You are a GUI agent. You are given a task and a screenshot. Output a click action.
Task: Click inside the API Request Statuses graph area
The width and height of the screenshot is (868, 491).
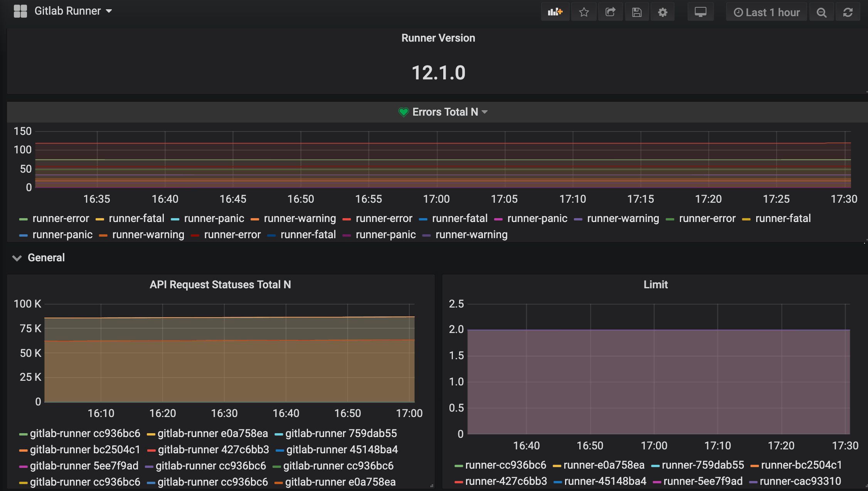229,353
